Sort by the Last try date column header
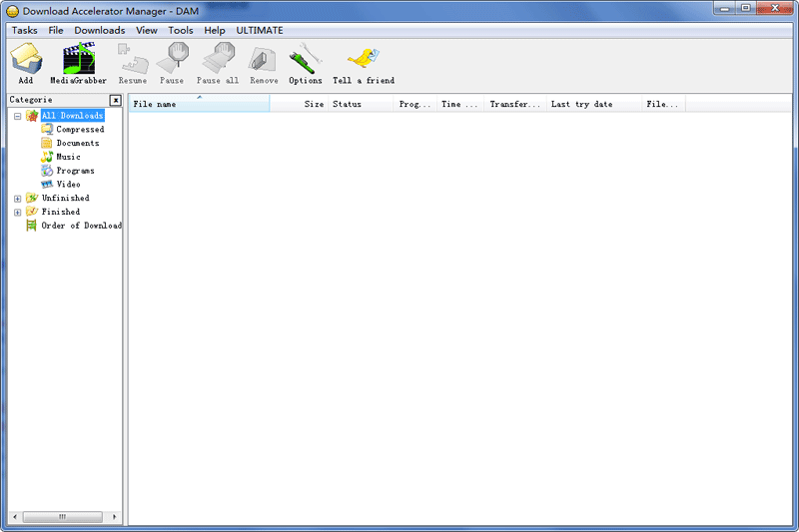799x532 pixels. [594, 104]
